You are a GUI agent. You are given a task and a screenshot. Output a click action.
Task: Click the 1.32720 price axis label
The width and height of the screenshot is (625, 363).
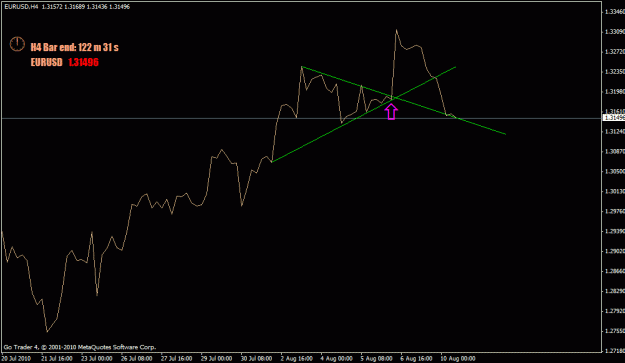[615, 52]
